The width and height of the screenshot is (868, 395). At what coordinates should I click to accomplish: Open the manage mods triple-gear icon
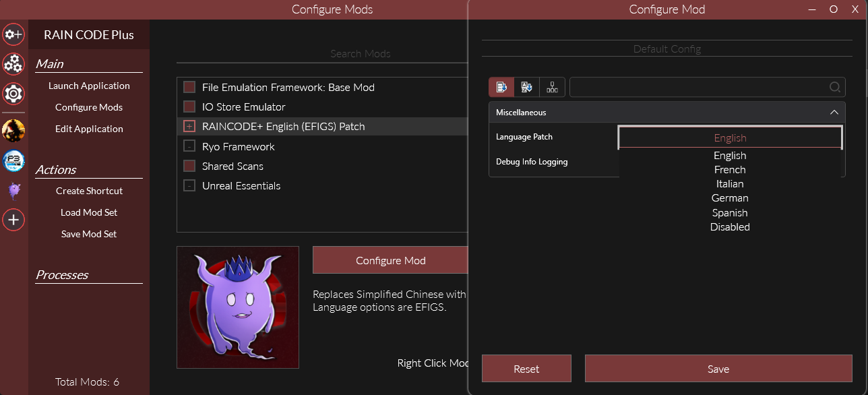(x=13, y=63)
